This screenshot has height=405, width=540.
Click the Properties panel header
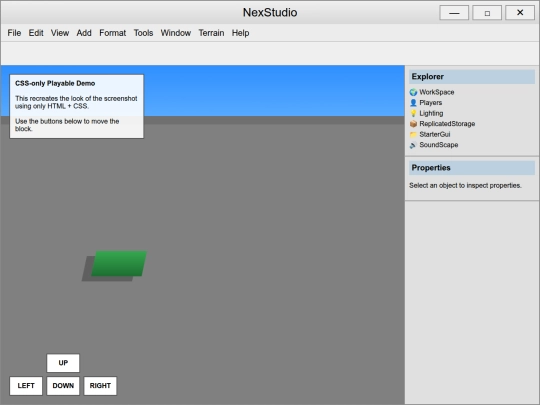point(472,168)
